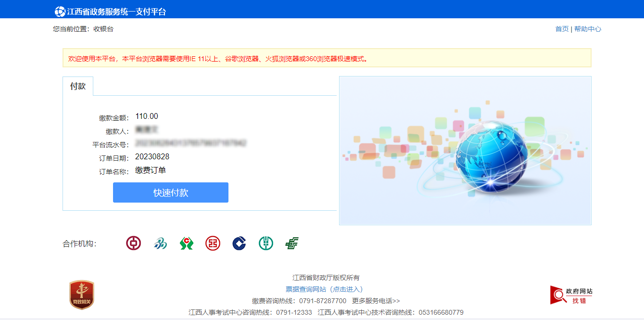The image size is (644, 320).
Task: Select the blue China Construction Bank logo
Action: 239,243
